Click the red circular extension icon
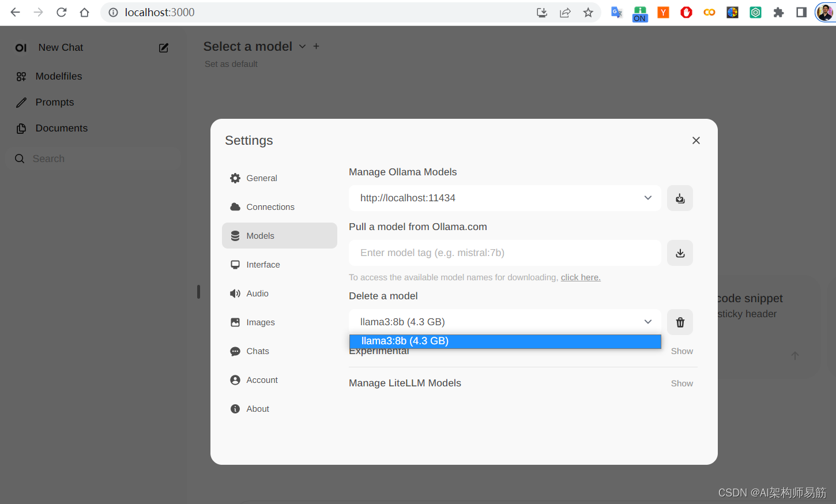The width and height of the screenshot is (836, 504). (686, 13)
